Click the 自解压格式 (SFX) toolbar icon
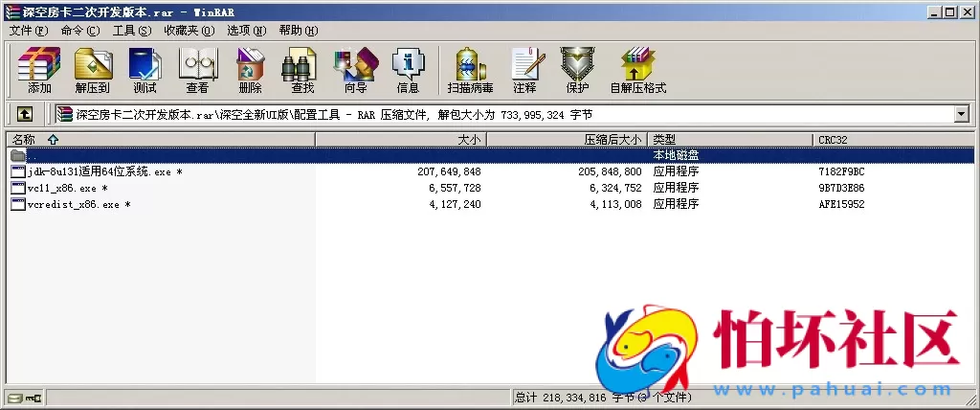Image resolution: width=980 pixels, height=410 pixels. coord(638,63)
